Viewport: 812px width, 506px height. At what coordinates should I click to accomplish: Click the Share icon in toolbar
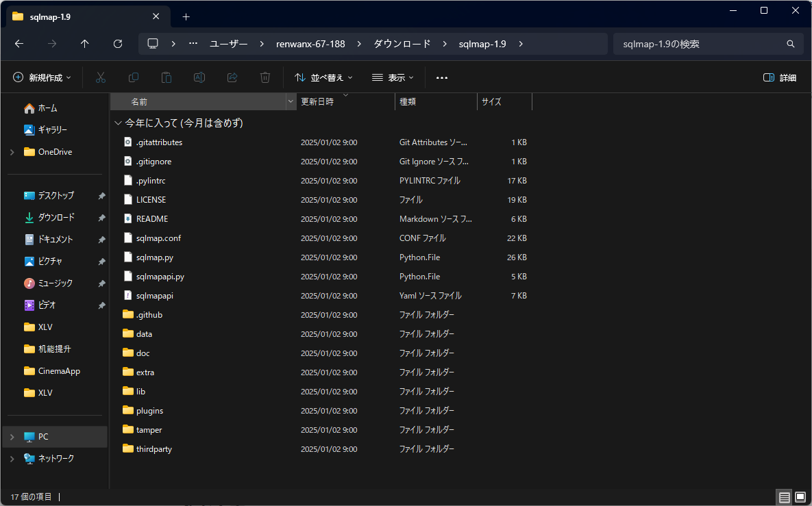click(232, 78)
